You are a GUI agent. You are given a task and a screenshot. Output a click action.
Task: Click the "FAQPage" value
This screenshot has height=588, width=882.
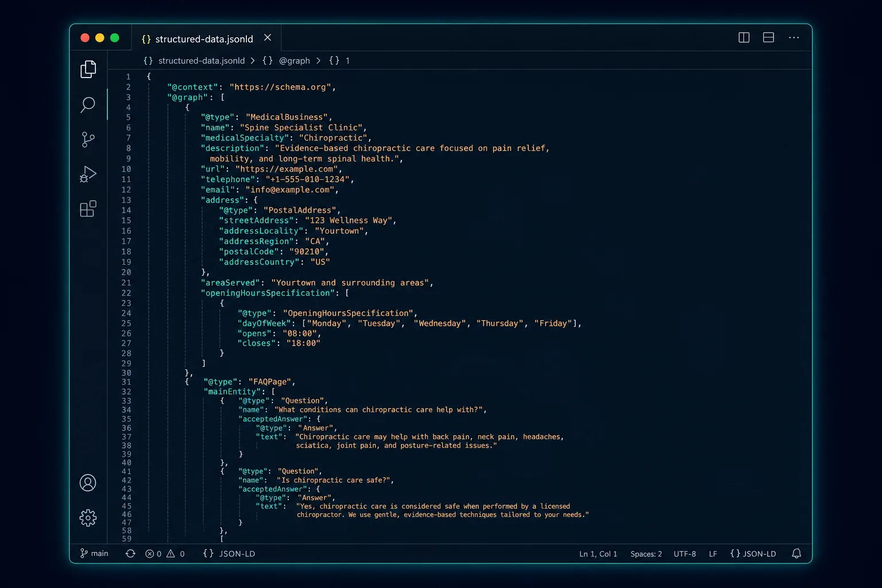click(270, 382)
